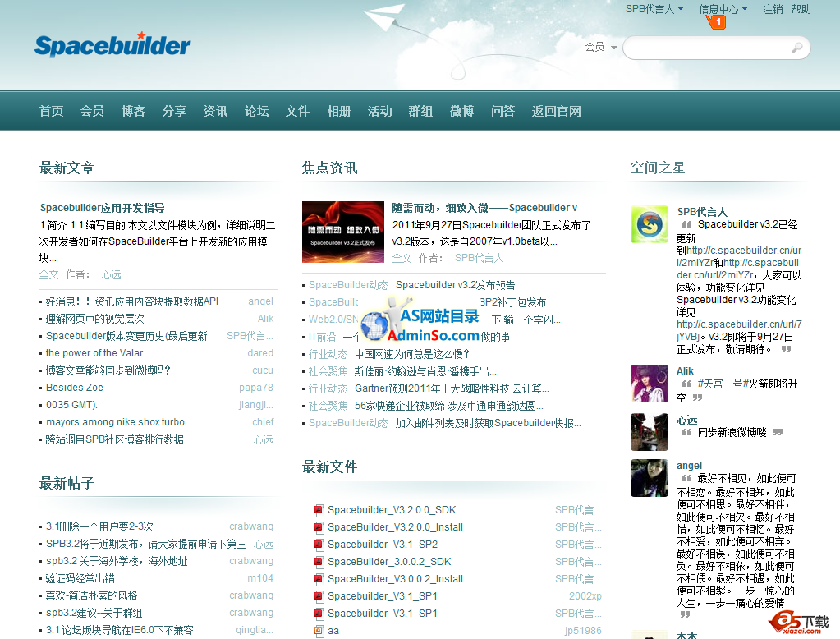Click the SpaceBuilder_3.0.0.2_SDK file icon
The width and height of the screenshot is (840, 639).
click(x=319, y=561)
